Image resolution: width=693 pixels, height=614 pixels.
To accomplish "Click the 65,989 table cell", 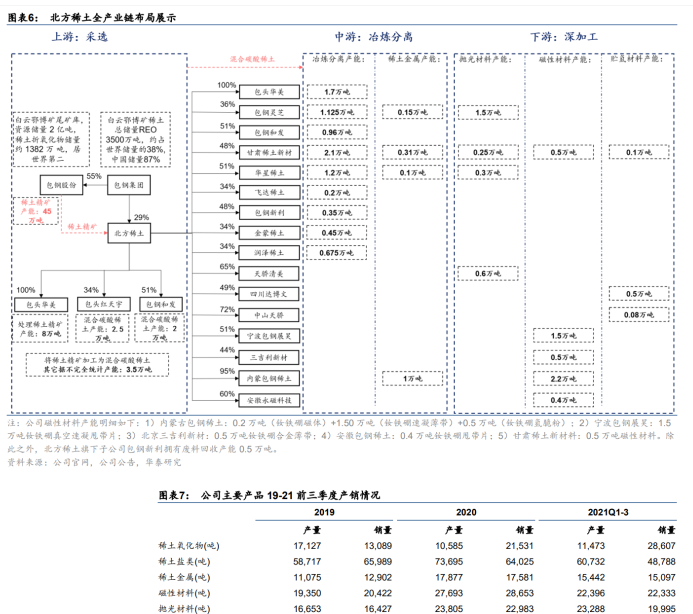I will point(378,562).
